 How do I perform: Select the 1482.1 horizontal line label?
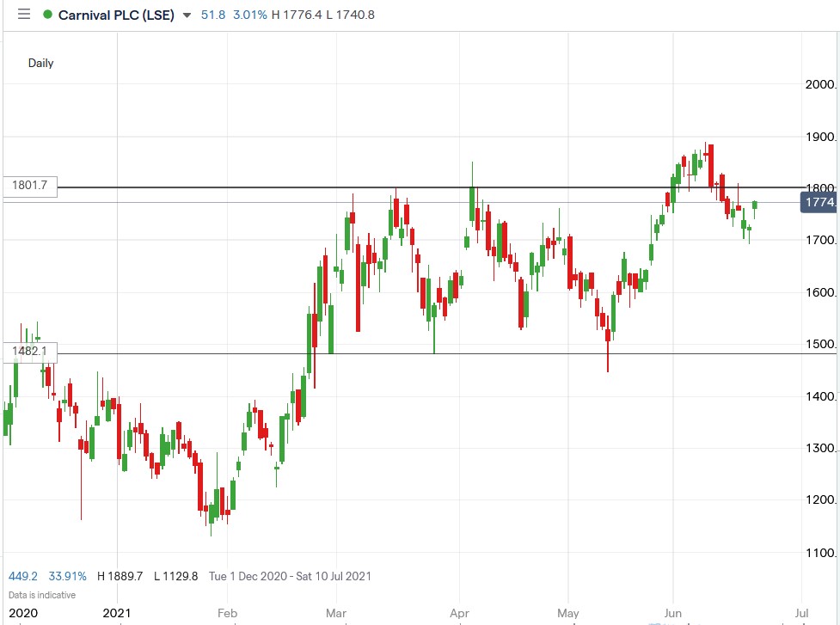coord(30,352)
